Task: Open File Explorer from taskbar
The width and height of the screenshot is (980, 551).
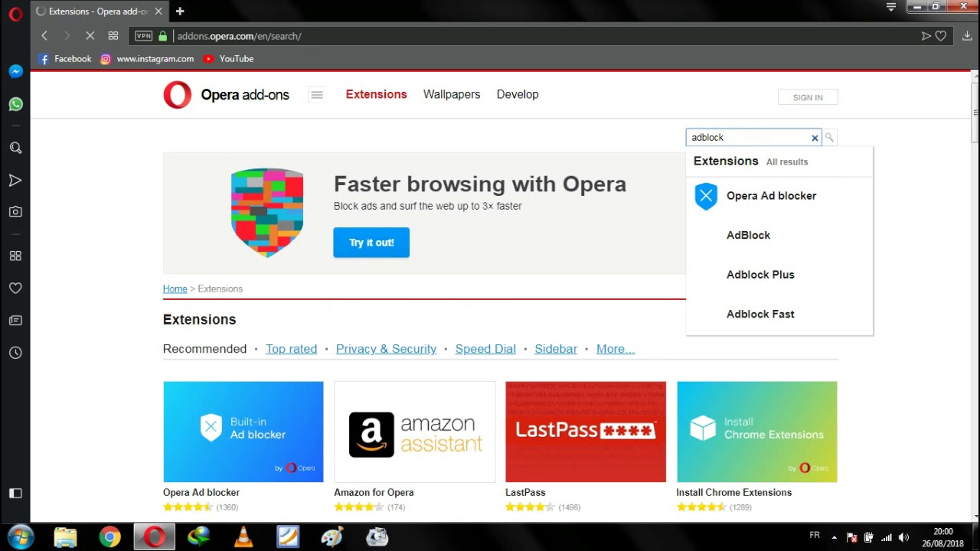Action: coord(66,537)
